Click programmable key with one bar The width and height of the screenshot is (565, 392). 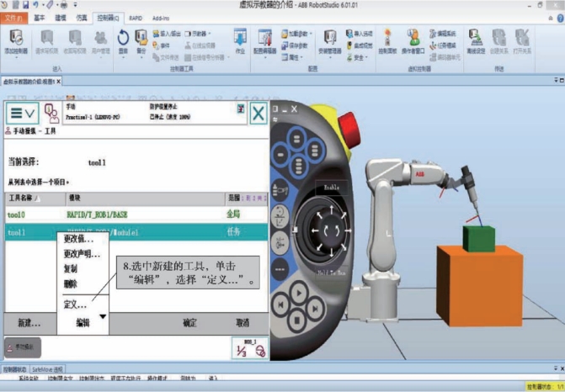coord(281,155)
